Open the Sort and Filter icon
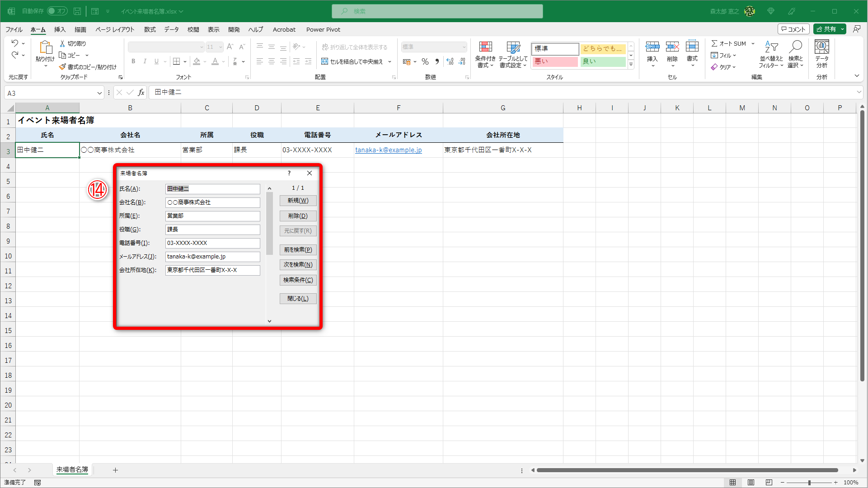 click(771, 47)
